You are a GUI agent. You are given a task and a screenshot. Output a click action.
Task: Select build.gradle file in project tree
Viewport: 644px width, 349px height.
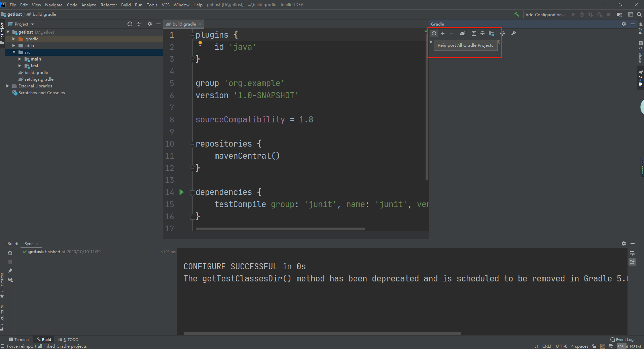pos(36,72)
